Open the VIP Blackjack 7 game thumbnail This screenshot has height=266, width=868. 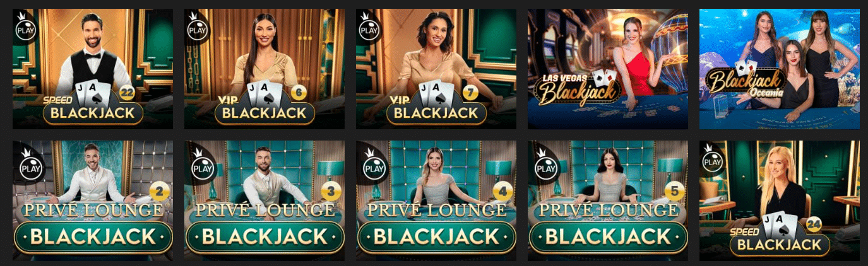pyautogui.click(x=436, y=69)
